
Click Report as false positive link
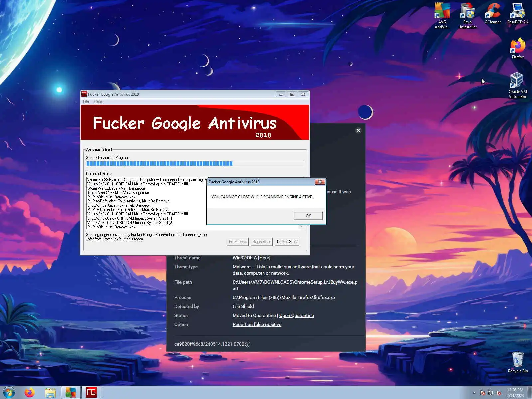257,324
